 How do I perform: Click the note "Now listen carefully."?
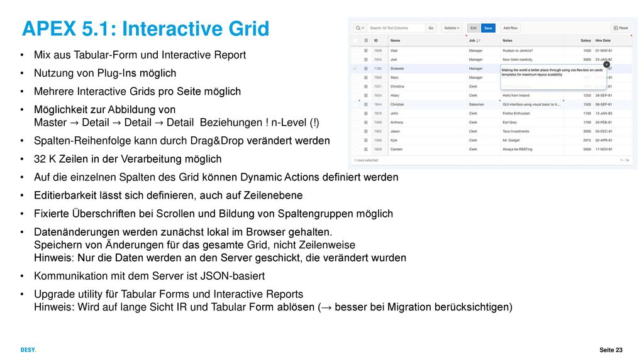point(518,60)
